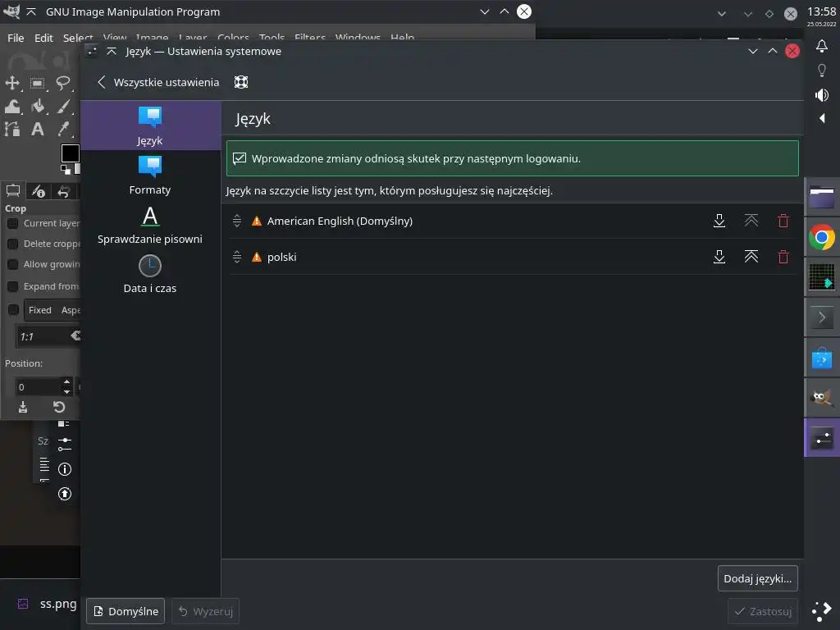The width and height of the screenshot is (840, 630).
Task: Select the Paintbrush tool in GIMP
Action: pyautogui.click(x=63, y=106)
